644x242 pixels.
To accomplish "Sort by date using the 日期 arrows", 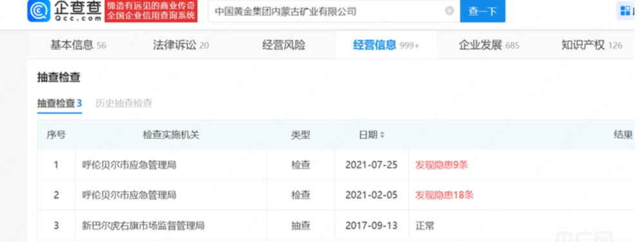I will 382,135.
